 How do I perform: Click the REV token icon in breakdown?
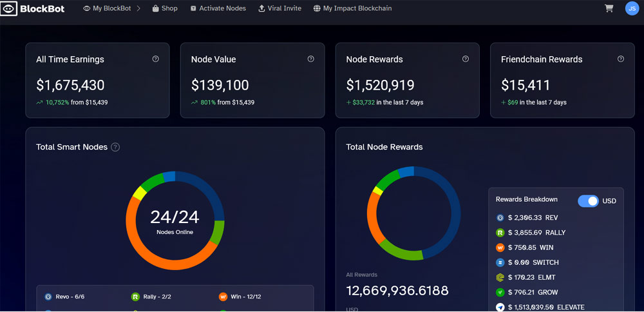coord(500,218)
